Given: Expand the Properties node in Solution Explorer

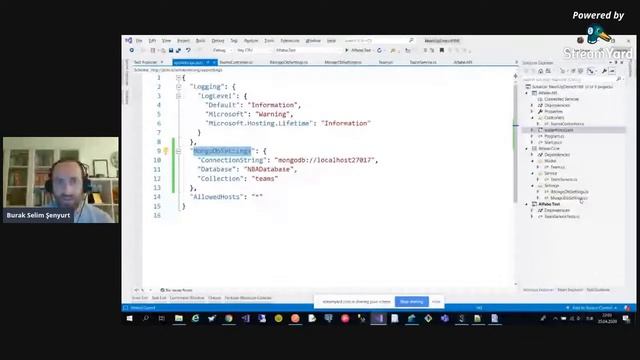Looking at the screenshot, I should coord(532,111).
